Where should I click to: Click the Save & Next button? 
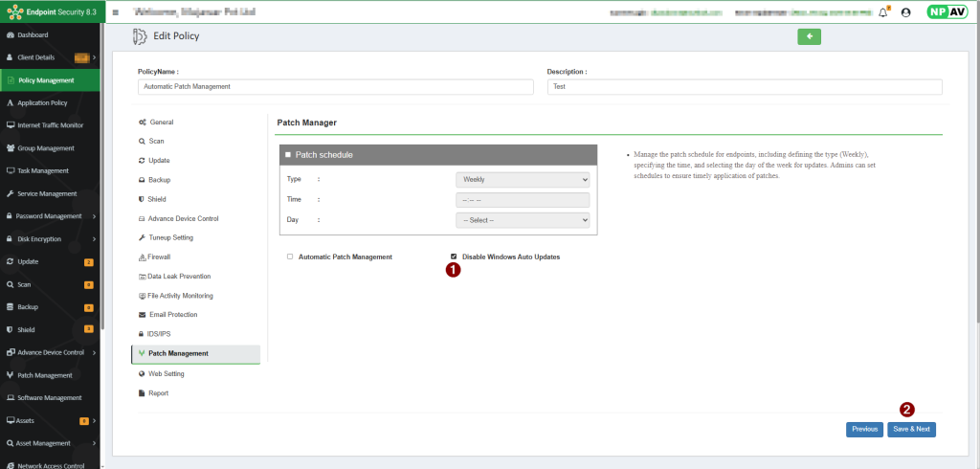coord(911,430)
